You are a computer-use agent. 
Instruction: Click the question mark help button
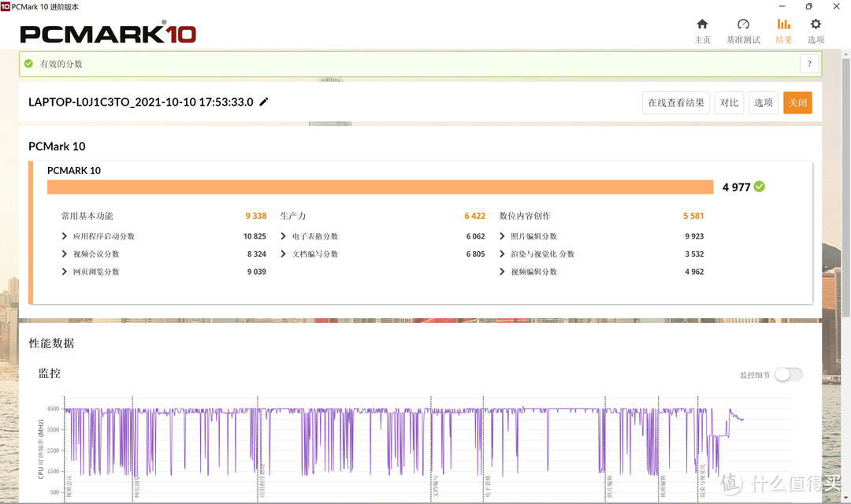(x=809, y=64)
